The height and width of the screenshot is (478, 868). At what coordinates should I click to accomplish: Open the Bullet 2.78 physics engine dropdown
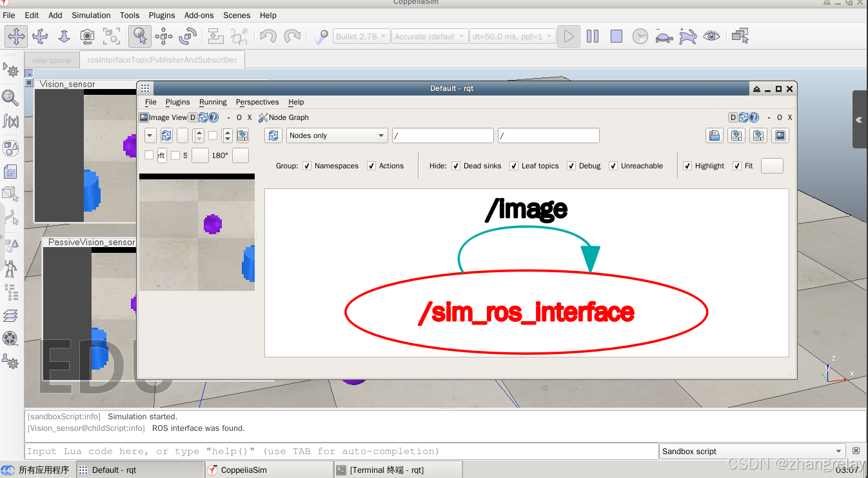click(x=361, y=36)
